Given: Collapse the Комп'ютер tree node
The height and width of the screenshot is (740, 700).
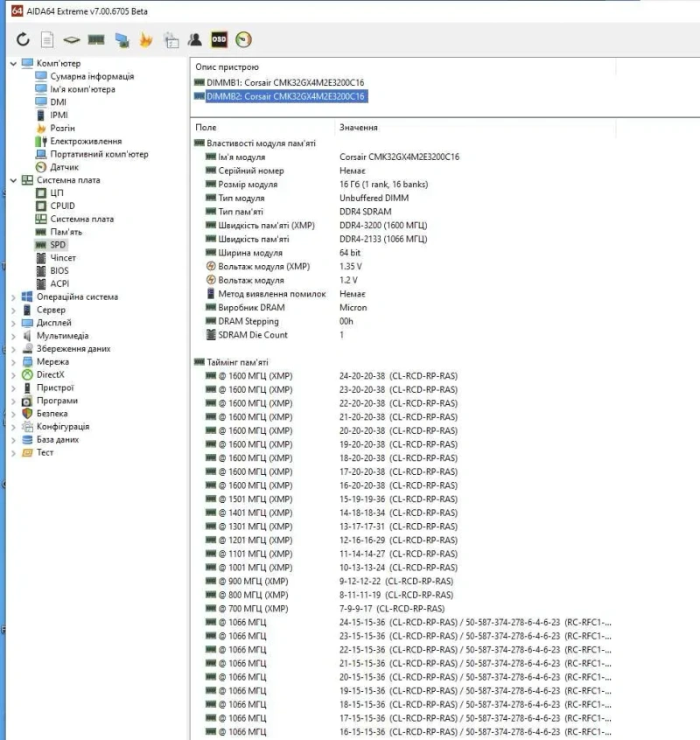Looking at the screenshot, I should pyautogui.click(x=13, y=63).
